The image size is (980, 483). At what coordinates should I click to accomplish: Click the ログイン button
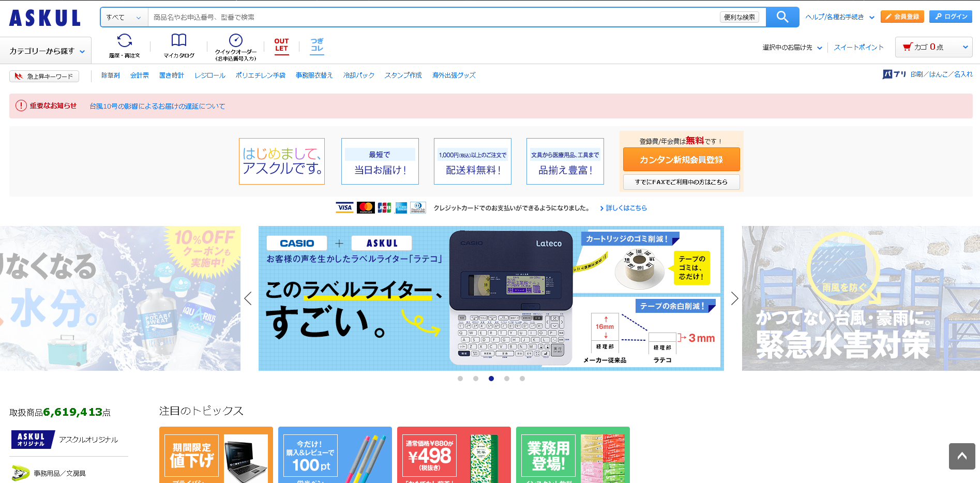coord(951,17)
